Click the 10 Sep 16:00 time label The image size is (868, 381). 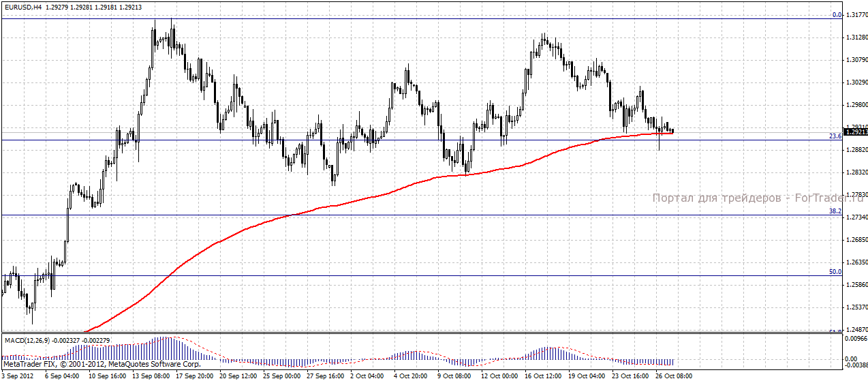[x=106, y=376]
